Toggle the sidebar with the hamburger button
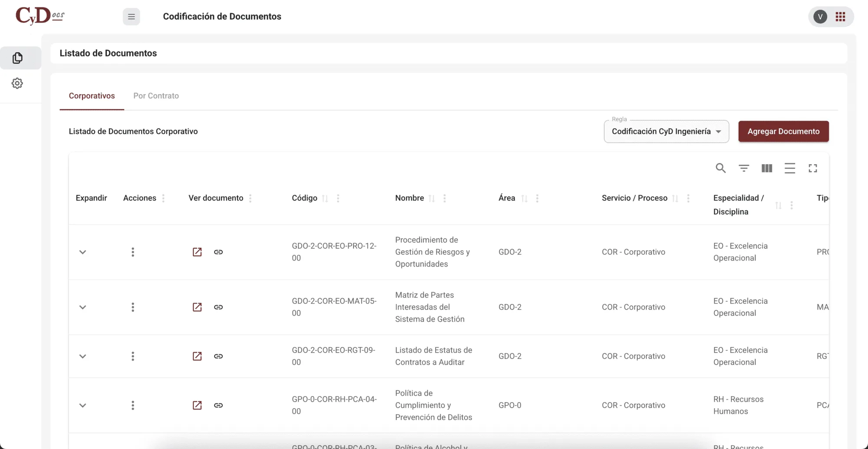The image size is (868, 449). tap(131, 17)
